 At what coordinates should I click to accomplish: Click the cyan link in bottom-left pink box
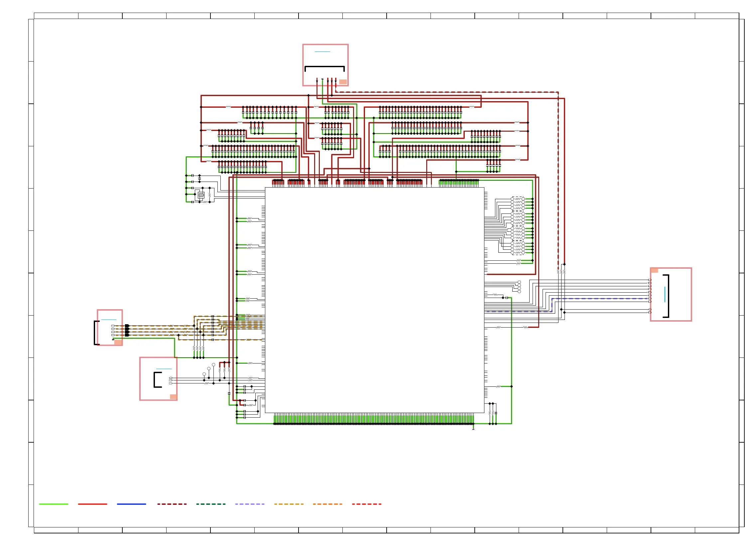(164, 369)
